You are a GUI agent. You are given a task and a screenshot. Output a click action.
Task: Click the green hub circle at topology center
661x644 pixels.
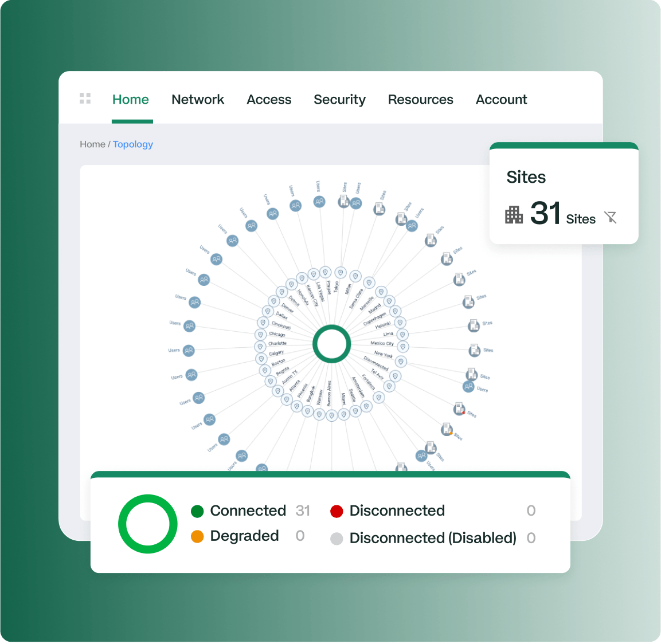coord(331,344)
